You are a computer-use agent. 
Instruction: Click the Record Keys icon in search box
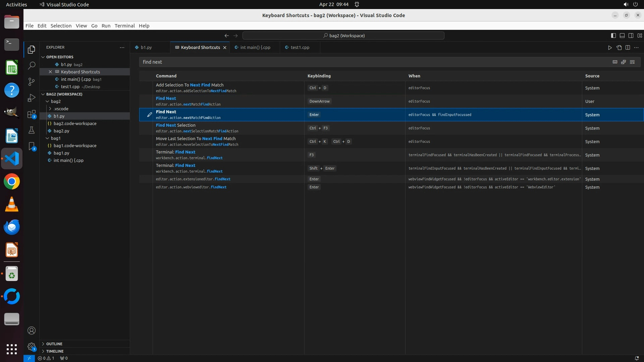[x=615, y=62]
